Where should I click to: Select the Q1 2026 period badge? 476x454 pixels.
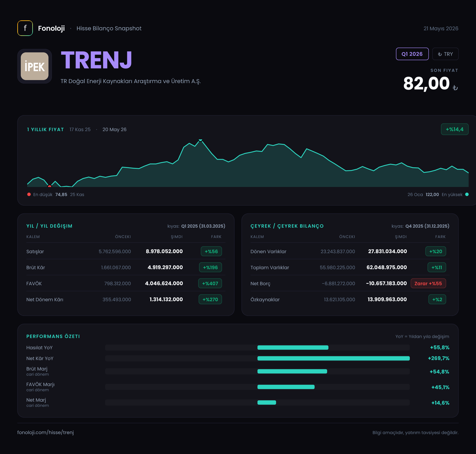pyautogui.click(x=412, y=54)
